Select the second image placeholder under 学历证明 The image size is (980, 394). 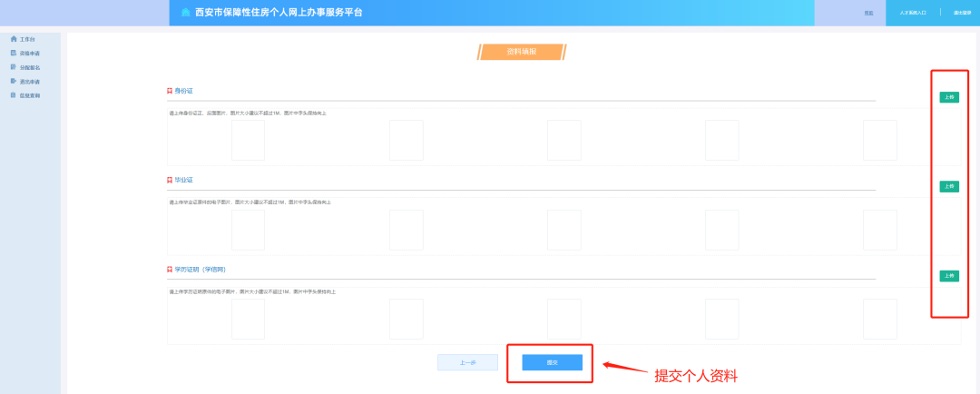click(x=407, y=319)
